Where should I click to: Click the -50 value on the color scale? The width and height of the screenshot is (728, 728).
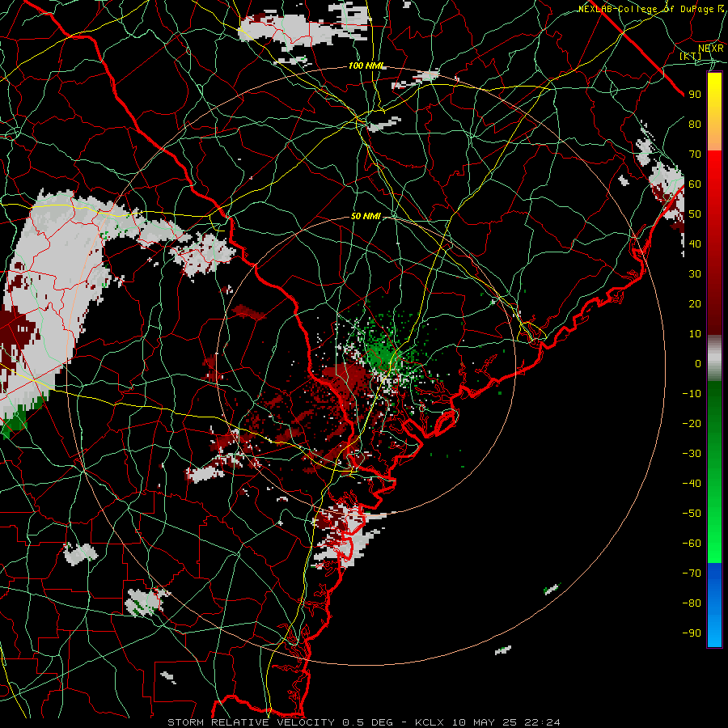pos(692,514)
